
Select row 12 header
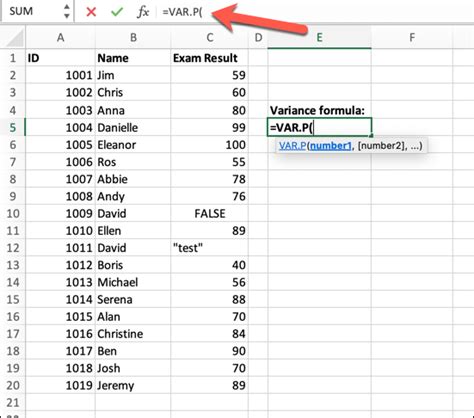(13, 248)
